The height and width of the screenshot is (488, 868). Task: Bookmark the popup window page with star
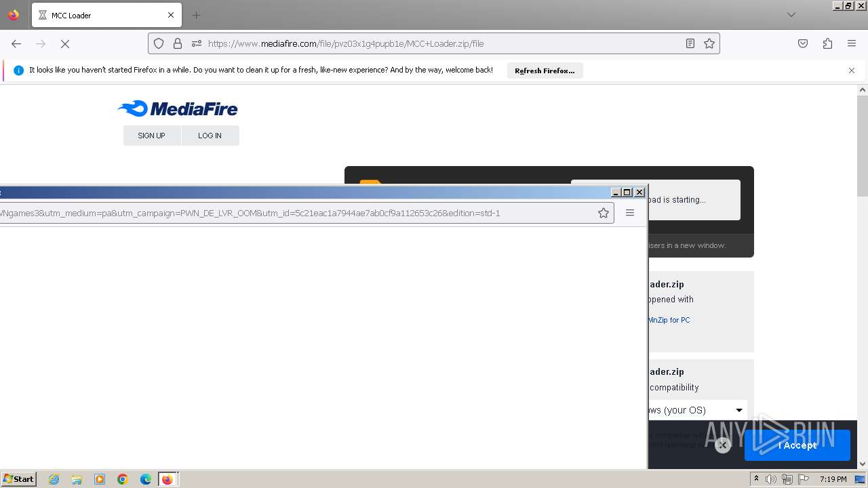coord(604,213)
